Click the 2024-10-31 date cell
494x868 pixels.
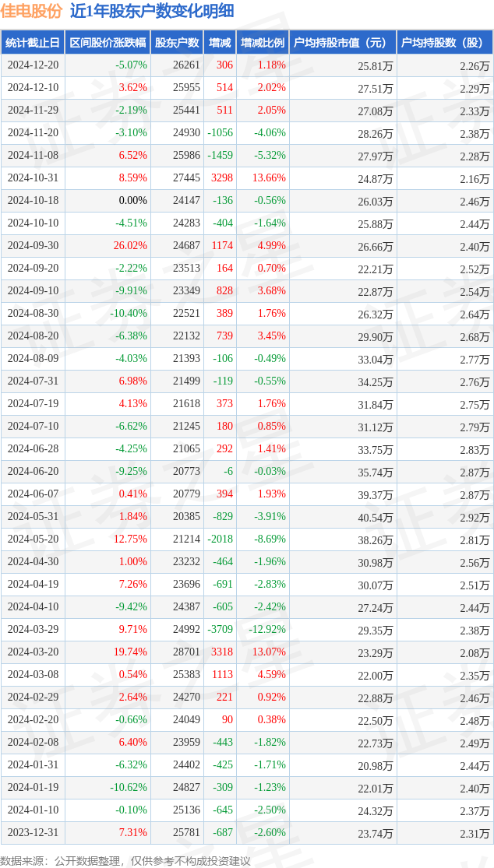[x=34, y=178]
